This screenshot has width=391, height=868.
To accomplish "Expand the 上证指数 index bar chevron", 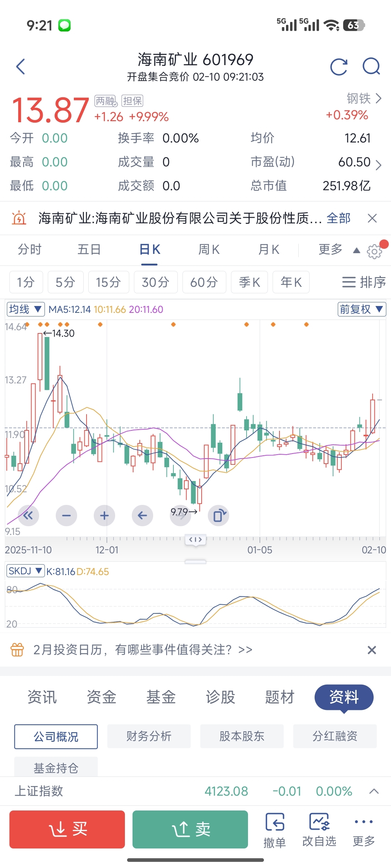I will (x=374, y=791).
